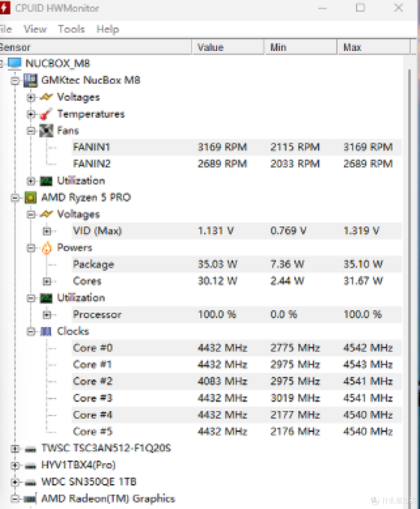This screenshot has width=420, height=509.
Task: Expand the WDC SN350QE 1TB drive node
Action: coord(15,482)
